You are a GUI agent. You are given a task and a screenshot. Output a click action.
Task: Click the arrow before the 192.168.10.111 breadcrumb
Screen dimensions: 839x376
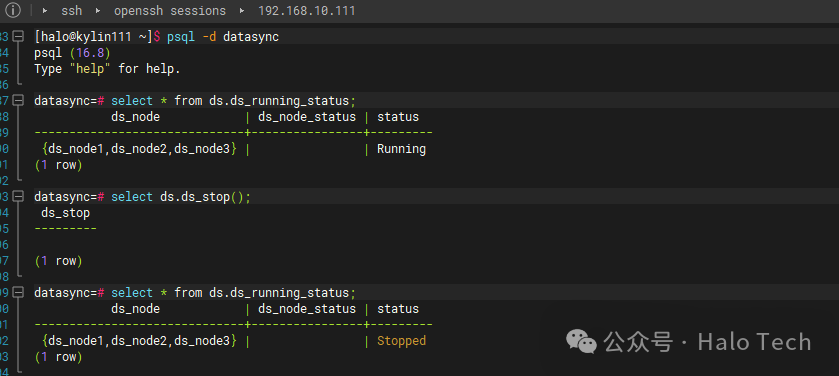coord(242,11)
